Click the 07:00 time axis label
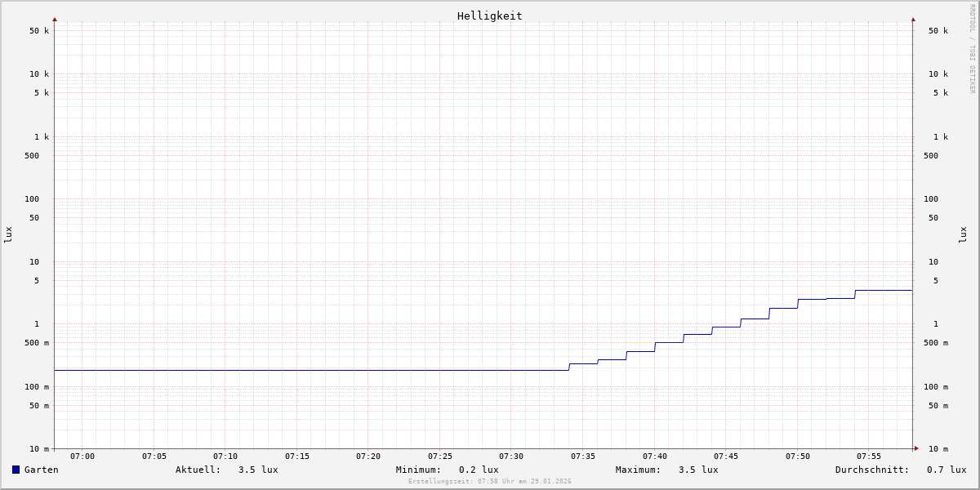Screen dimensions: 980x490 [x=82, y=457]
